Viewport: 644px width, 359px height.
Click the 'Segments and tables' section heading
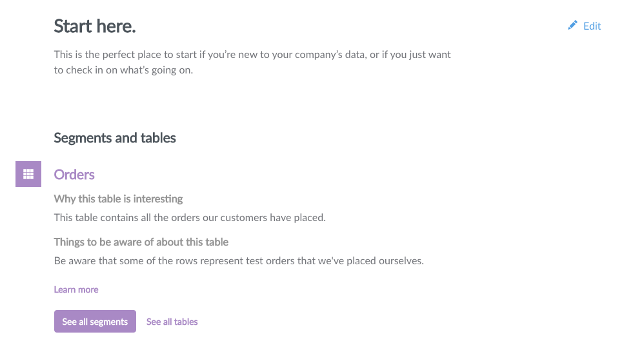click(115, 139)
